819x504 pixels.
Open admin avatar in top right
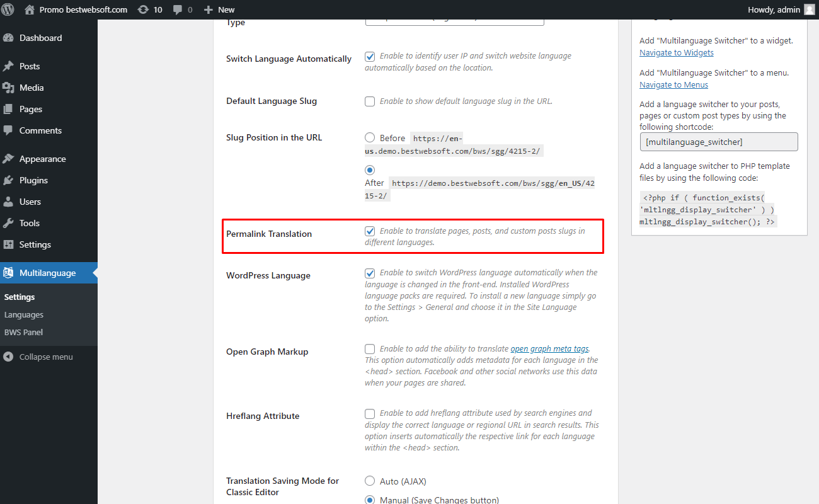tap(809, 9)
